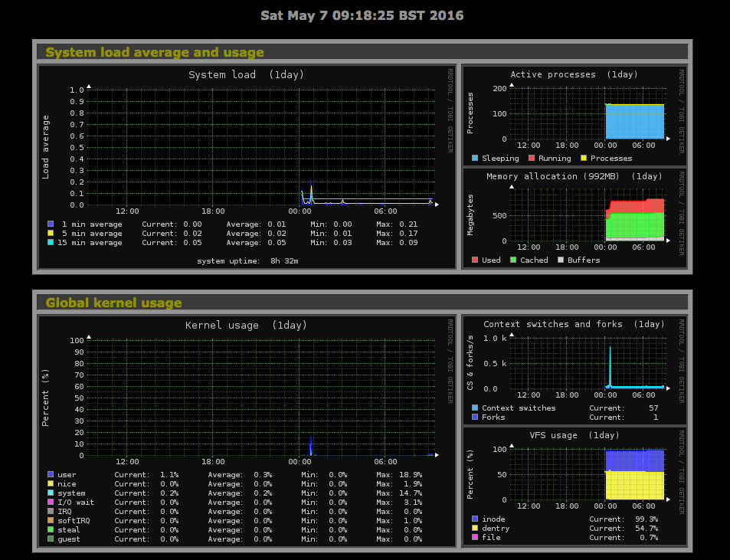Click the grey IRQ legend swatch
730x560 pixels.
click(51, 511)
